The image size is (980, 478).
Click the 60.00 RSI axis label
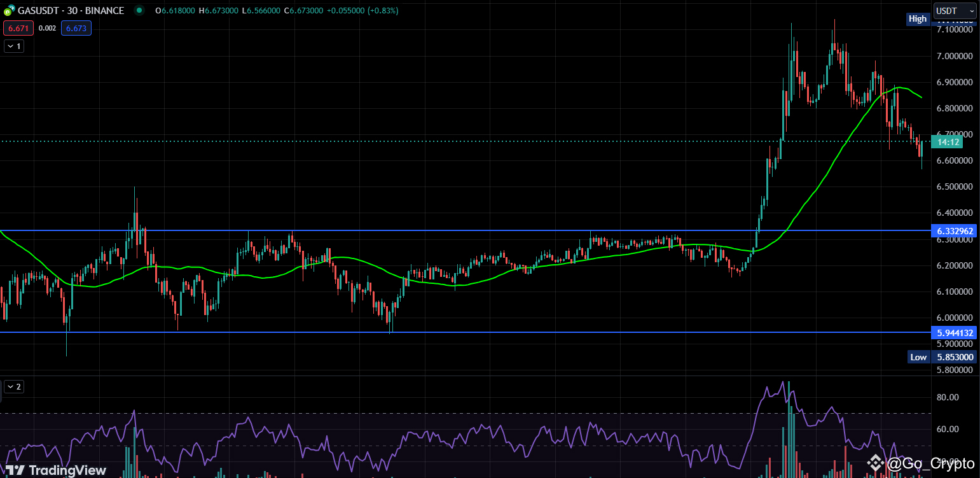pos(947,429)
